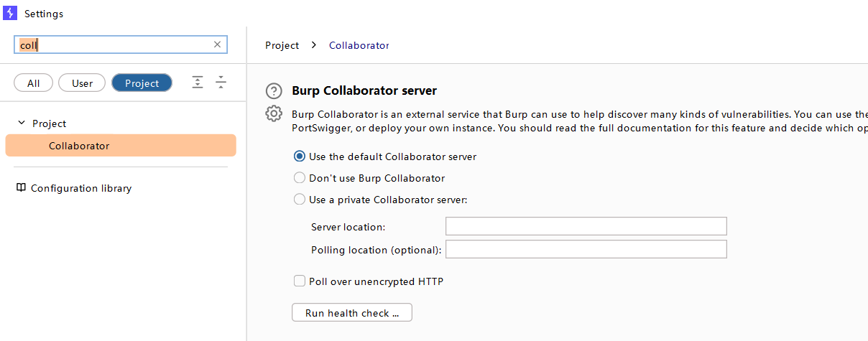Screen dimensions: 868x341
Task: Run the Collaborator health check
Action: click(x=352, y=313)
